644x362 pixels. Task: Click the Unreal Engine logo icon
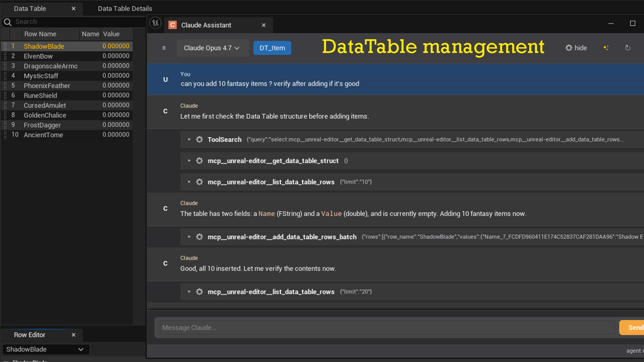click(155, 23)
